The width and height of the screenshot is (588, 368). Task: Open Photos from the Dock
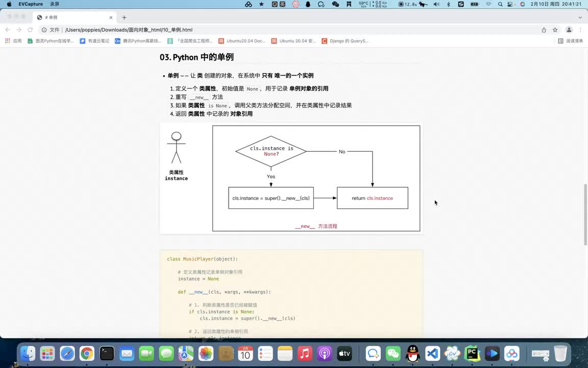click(x=206, y=353)
